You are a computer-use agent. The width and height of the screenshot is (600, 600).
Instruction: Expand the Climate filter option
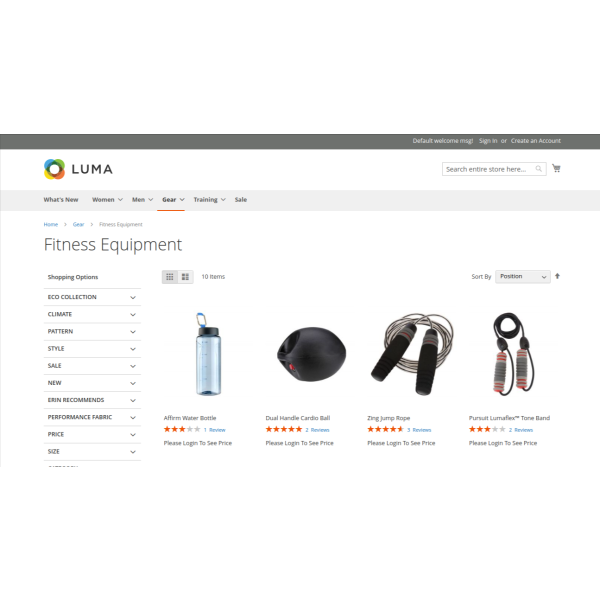point(92,314)
